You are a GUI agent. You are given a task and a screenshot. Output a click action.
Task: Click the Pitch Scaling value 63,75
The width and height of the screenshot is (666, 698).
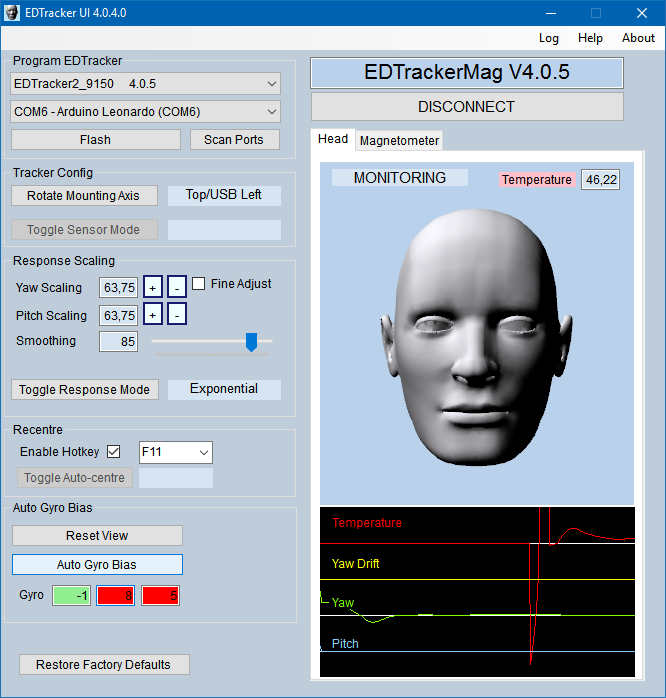click(x=118, y=315)
